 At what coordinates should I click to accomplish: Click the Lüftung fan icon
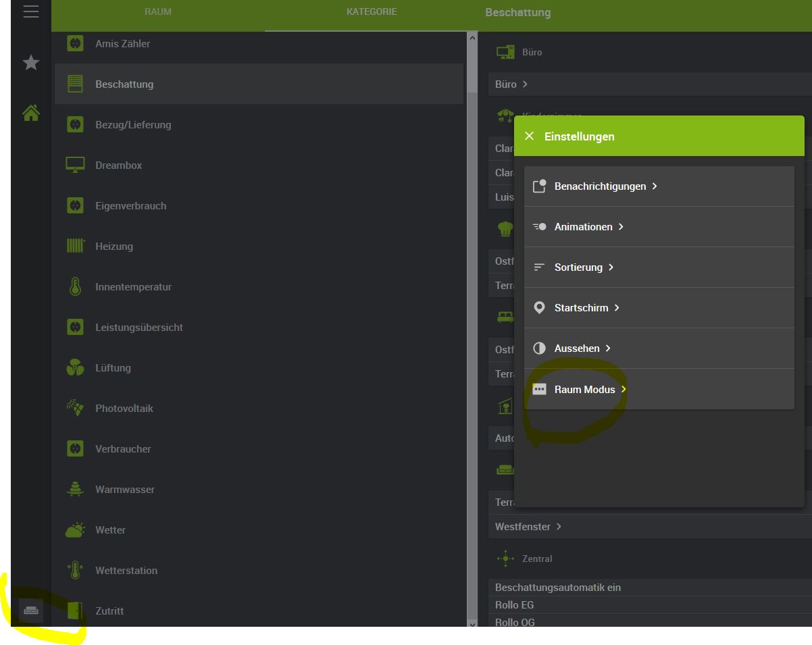click(75, 367)
